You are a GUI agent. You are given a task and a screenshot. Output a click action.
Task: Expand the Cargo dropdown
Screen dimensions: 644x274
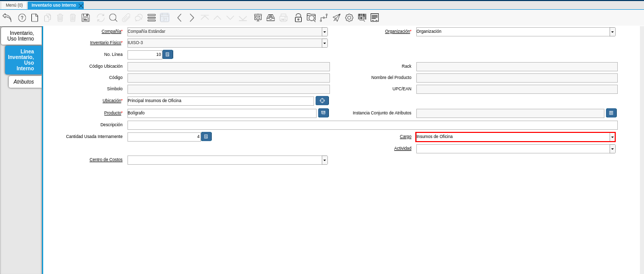tap(612, 137)
